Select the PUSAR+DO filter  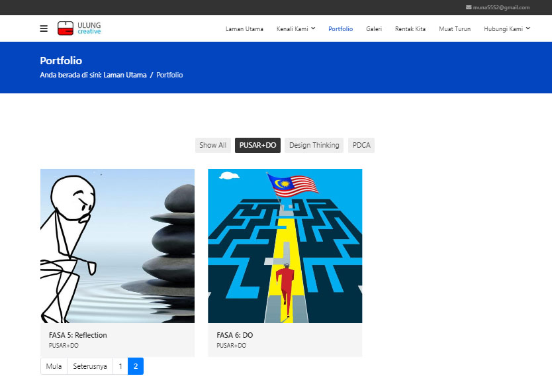point(257,145)
